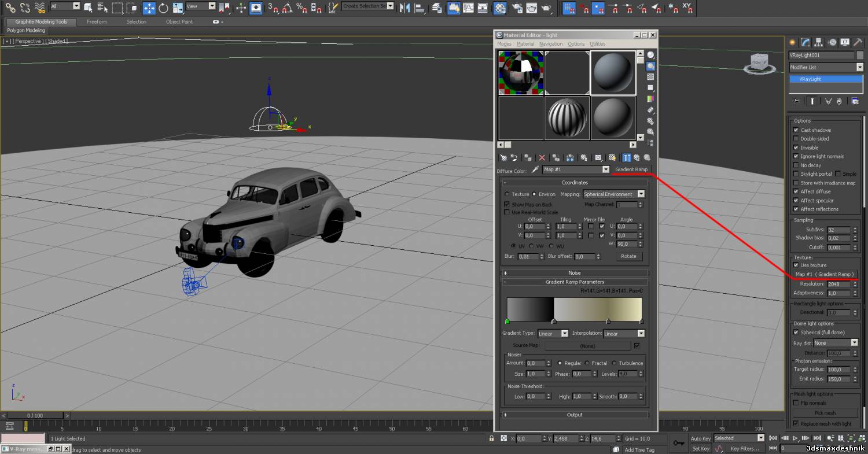The height and width of the screenshot is (454, 868).
Task: Switch to the Freeform ribbon tab
Action: (x=97, y=22)
